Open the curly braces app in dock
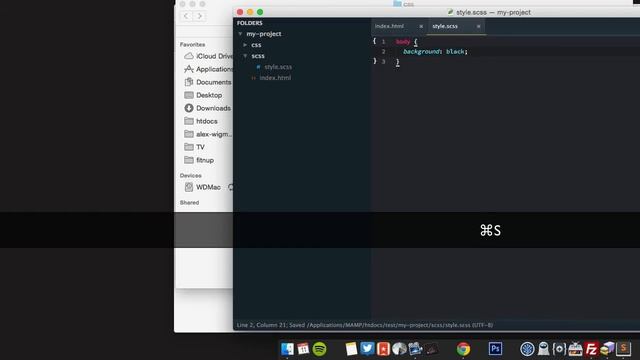 click(559, 349)
